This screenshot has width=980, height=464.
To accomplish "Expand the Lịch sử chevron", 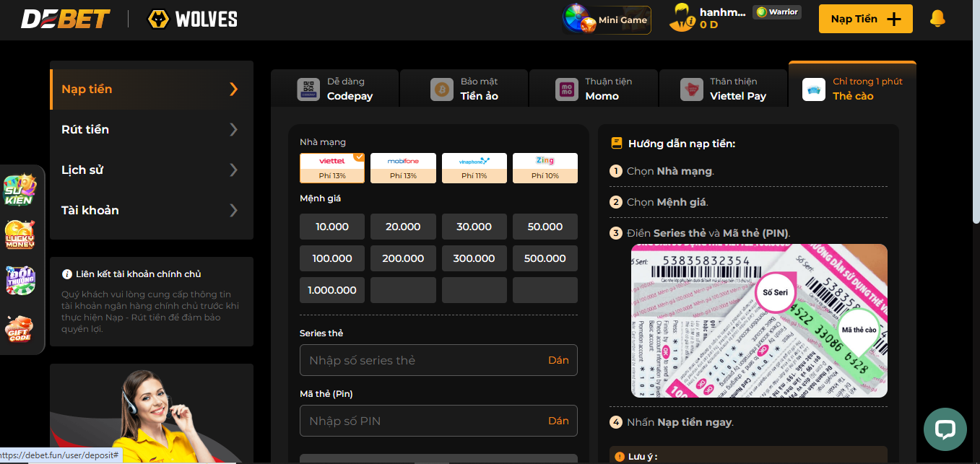I will (233, 170).
